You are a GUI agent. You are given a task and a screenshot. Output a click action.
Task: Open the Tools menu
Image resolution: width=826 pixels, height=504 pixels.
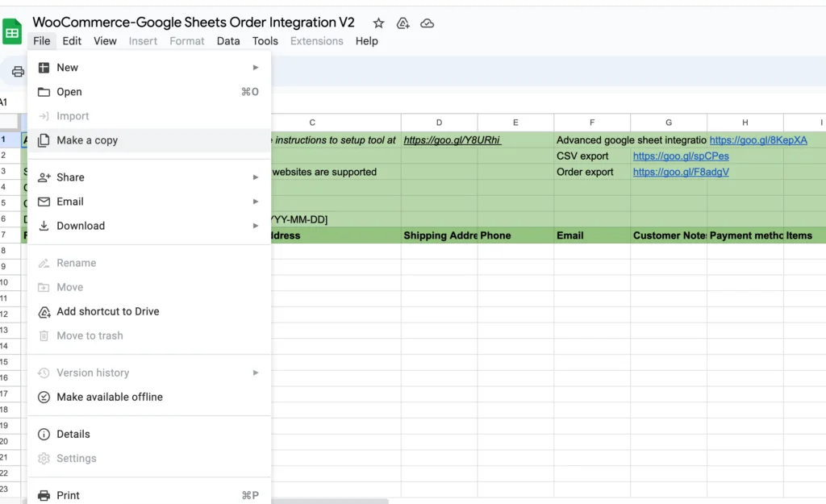pos(265,41)
